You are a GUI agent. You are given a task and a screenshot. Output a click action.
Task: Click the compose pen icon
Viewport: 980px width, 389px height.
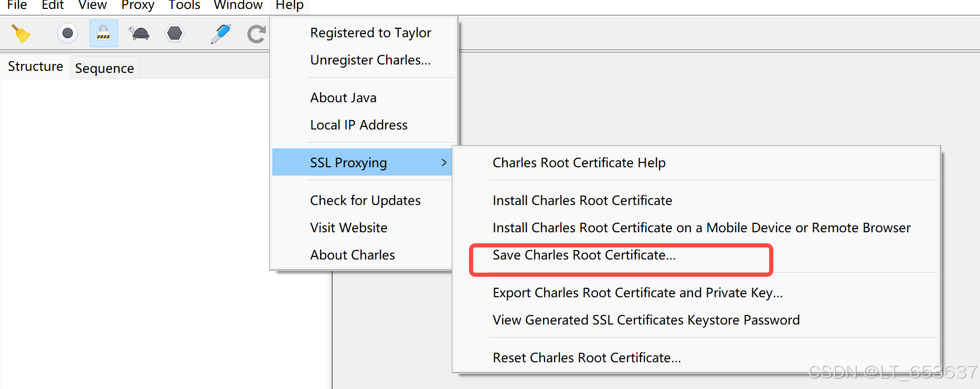(221, 34)
